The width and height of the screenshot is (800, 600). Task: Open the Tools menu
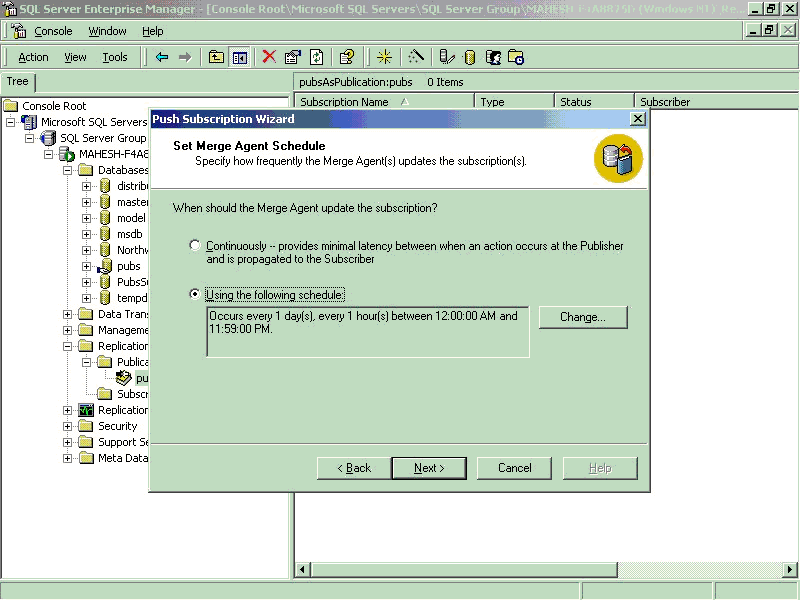click(115, 57)
